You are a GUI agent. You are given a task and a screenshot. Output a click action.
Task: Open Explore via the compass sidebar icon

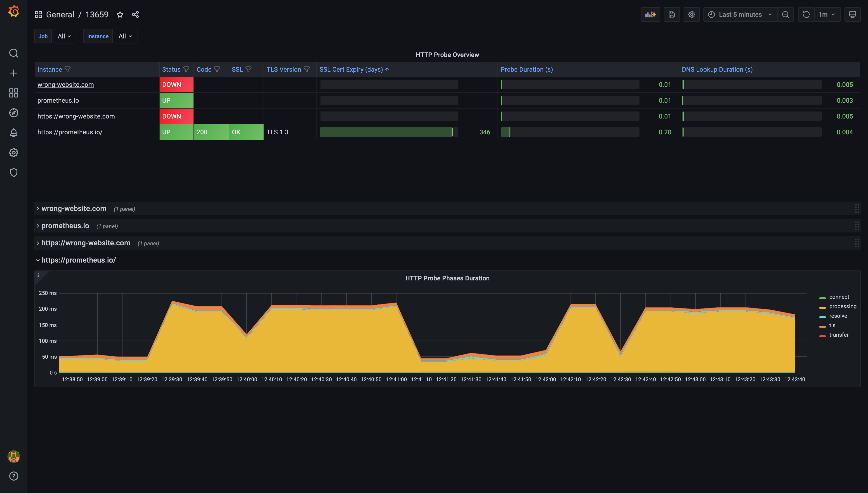pyautogui.click(x=14, y=113)
